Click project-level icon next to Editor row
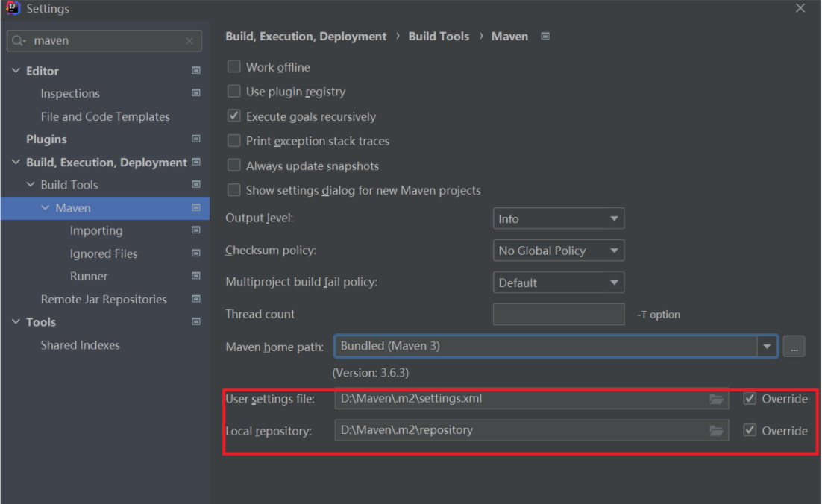This screenshot has height=504, width=822. [196, 70]
